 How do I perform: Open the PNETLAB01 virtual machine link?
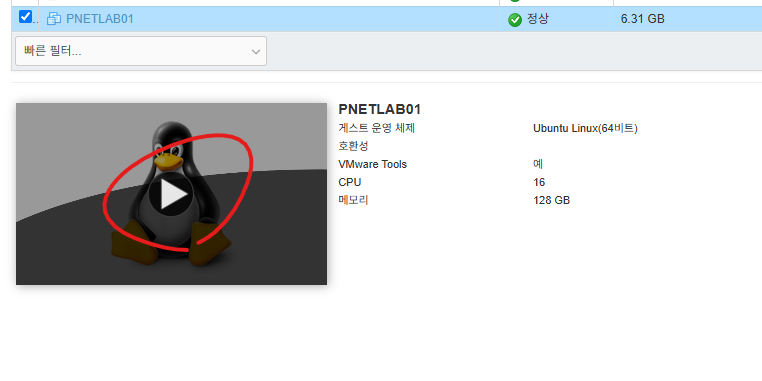100,19
